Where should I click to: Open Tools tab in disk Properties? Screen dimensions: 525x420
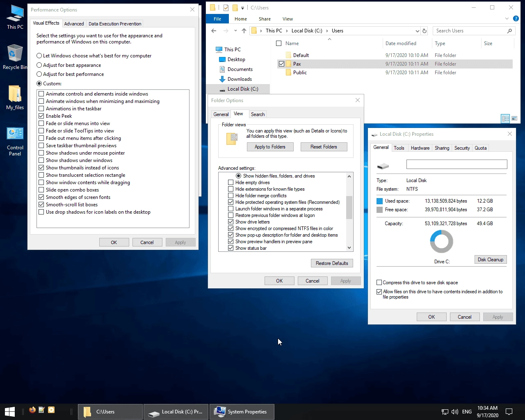click(399, 148)
